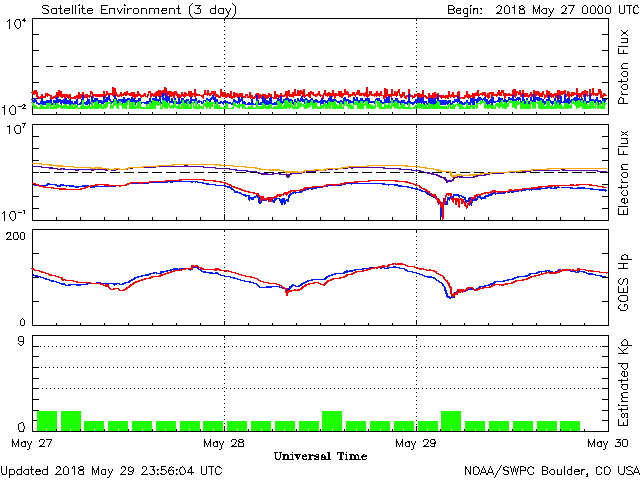This screenshot has height=480, width=640.
Task: Click the first Kp bar on May 27
Action: (x=47, y=421)
